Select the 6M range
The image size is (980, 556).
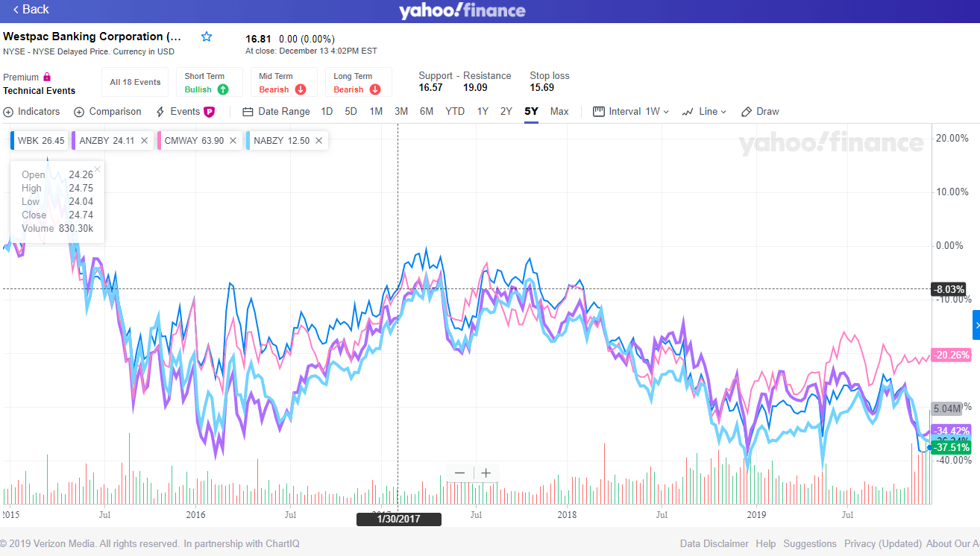click(427, 112)
